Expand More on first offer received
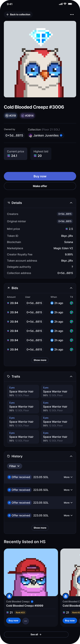Screen dimensions: 80x644 (68, 477)
